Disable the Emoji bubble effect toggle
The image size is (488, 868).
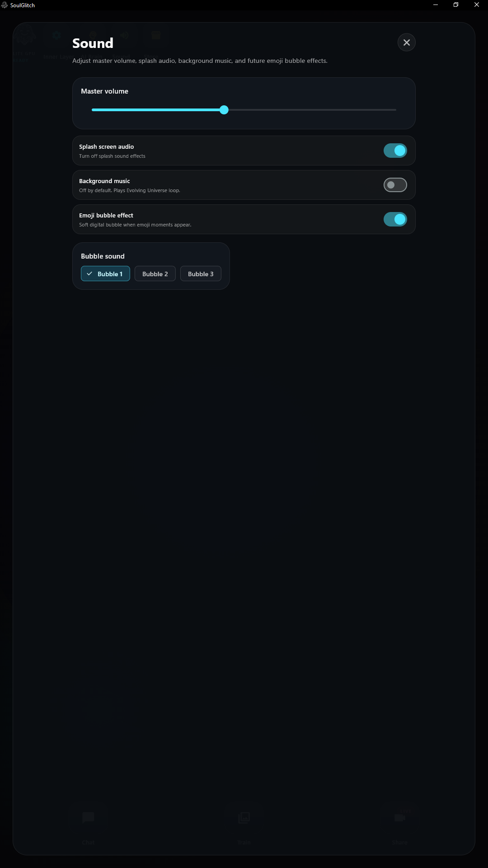pos(395,219)
